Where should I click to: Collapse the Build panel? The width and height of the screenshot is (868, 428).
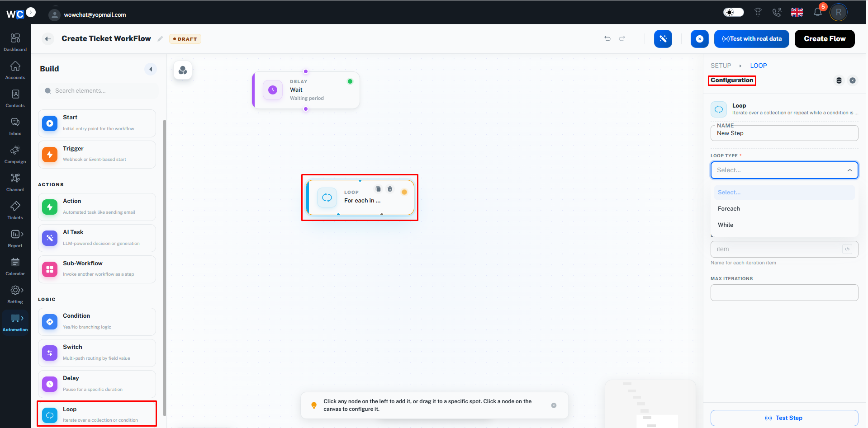[x=151, y=69]
